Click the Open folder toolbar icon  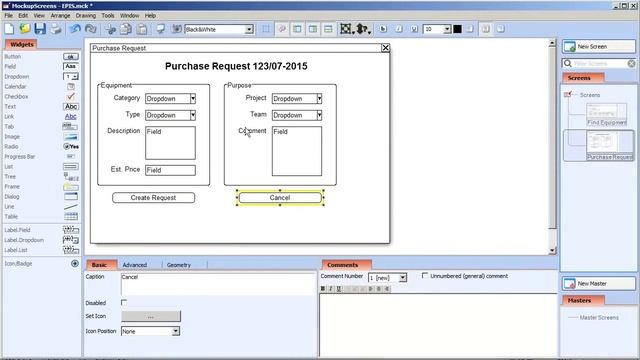tap(25, 29)
